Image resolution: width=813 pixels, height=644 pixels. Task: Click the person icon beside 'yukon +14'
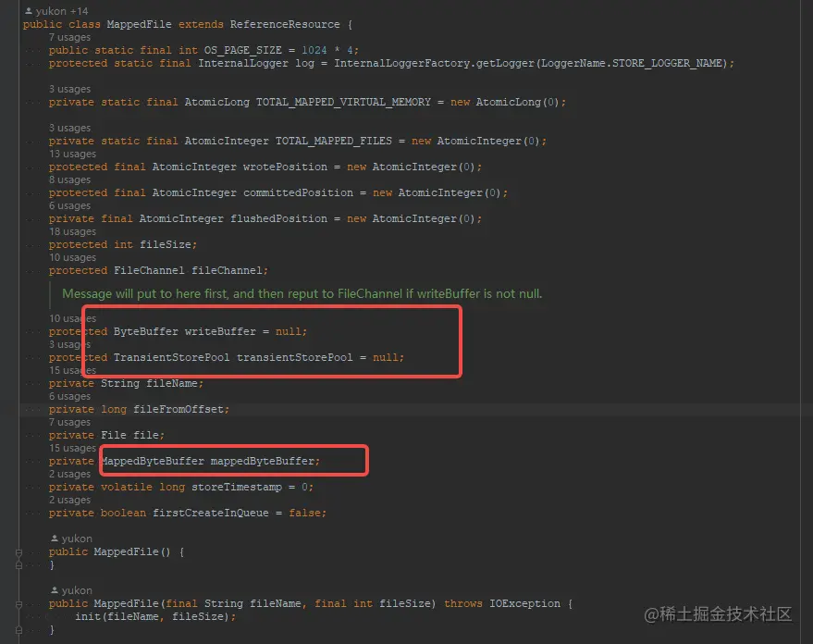[29, 11]
